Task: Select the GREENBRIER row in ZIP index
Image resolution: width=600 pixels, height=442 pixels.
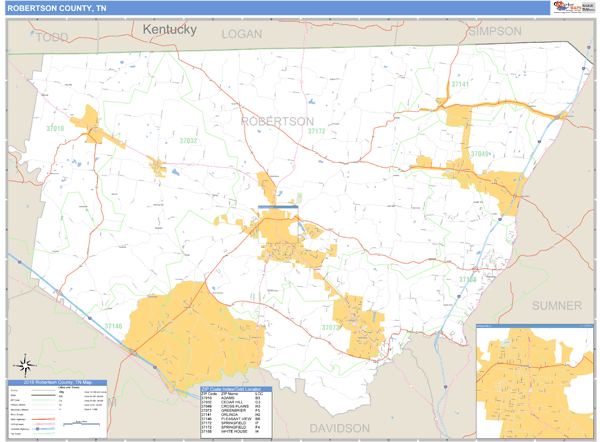Action: point(232,410)
